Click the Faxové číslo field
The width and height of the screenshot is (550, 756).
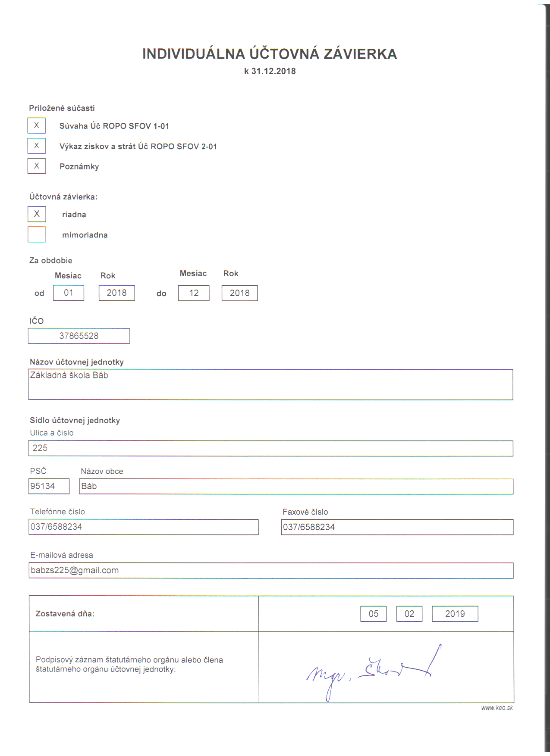pyautogui.click(x=397, y=527)
